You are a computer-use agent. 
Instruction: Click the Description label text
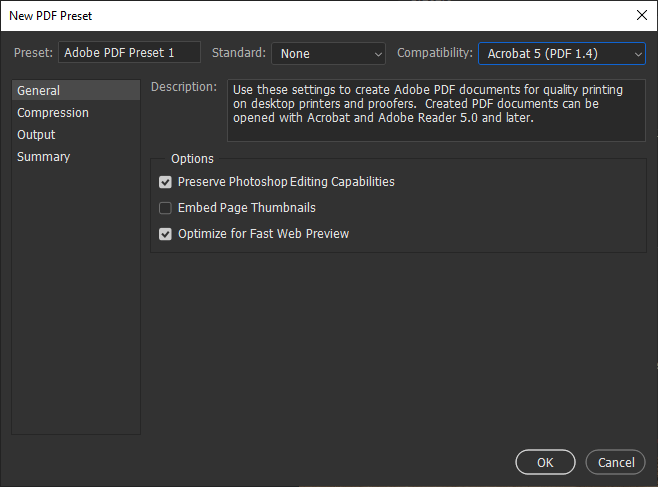click(x=184, y=87)
